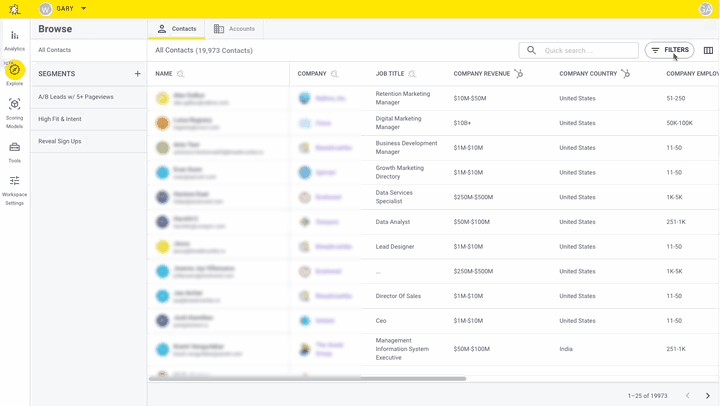Click the '$10M-$50M' revenue cell
Image resolution: width=720 pixels, height=406 pixels.
470,98
